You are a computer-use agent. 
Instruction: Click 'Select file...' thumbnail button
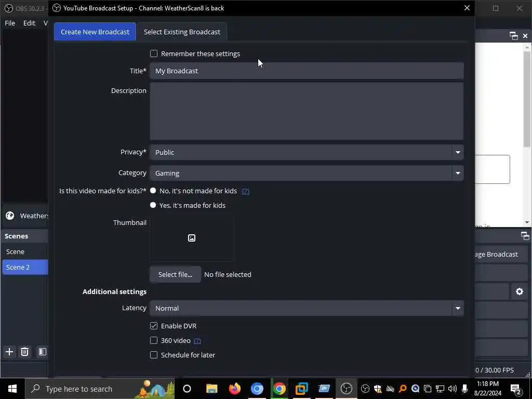(x=176, y=274)
